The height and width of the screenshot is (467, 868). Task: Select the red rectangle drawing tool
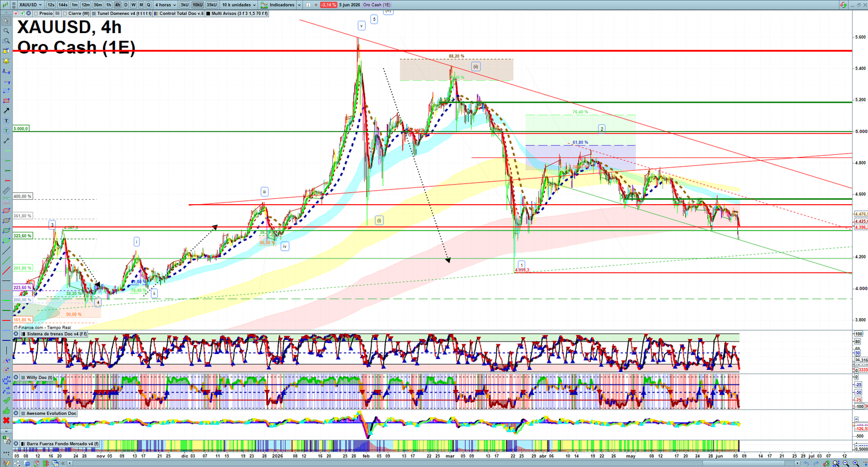(x=7, y=100)
